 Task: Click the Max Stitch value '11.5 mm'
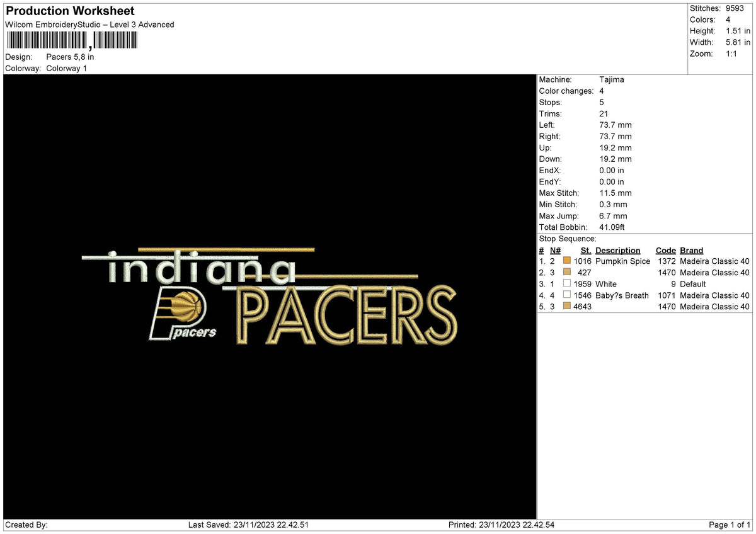coord(616,193)
